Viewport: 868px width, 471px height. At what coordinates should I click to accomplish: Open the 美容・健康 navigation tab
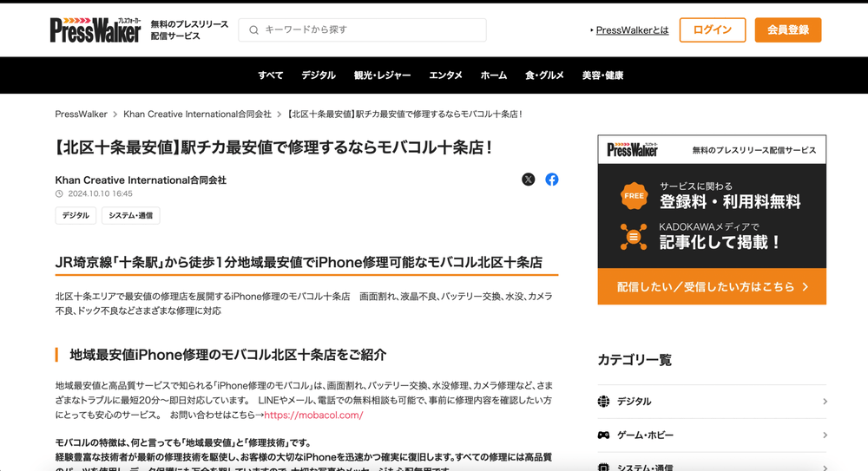click(x=602, y=75)
